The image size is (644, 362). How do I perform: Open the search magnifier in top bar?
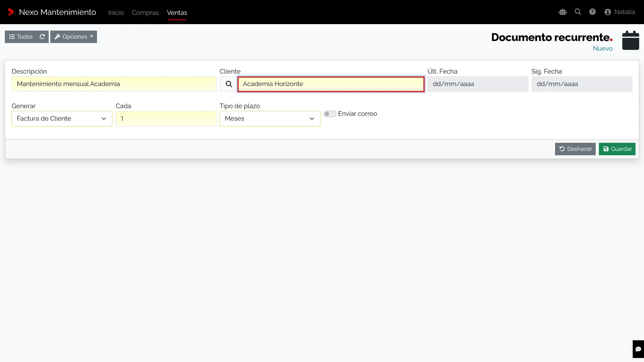click(x=578, y=12)
